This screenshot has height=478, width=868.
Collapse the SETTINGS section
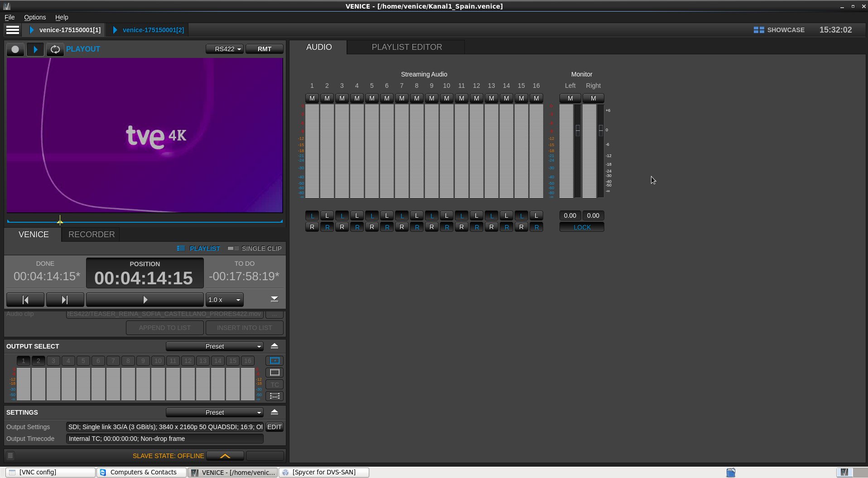coord(275,412)
